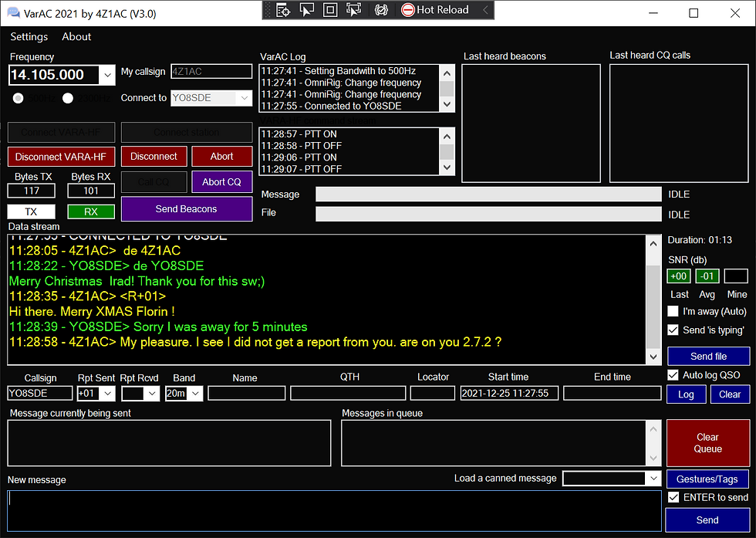Collapse the debug toolbar with the chevron
Screen dimensions: 756x538
[x=485, y=10]
